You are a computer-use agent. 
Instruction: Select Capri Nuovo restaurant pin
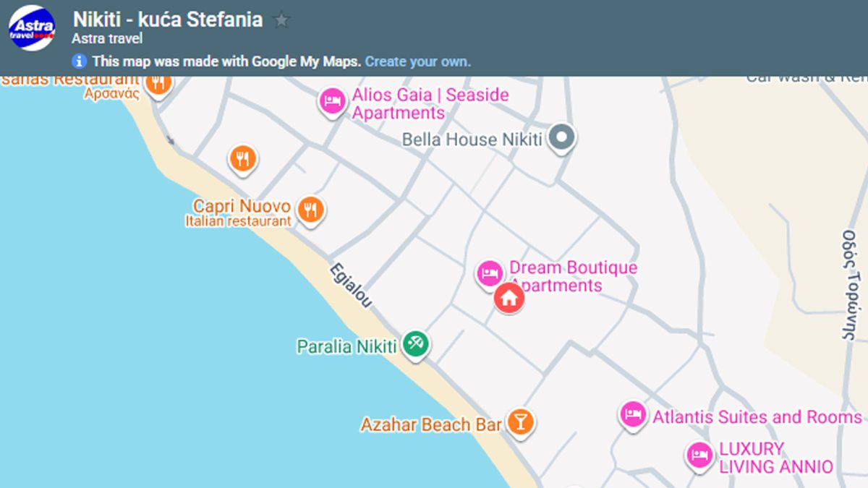click(x=311, y=210)
